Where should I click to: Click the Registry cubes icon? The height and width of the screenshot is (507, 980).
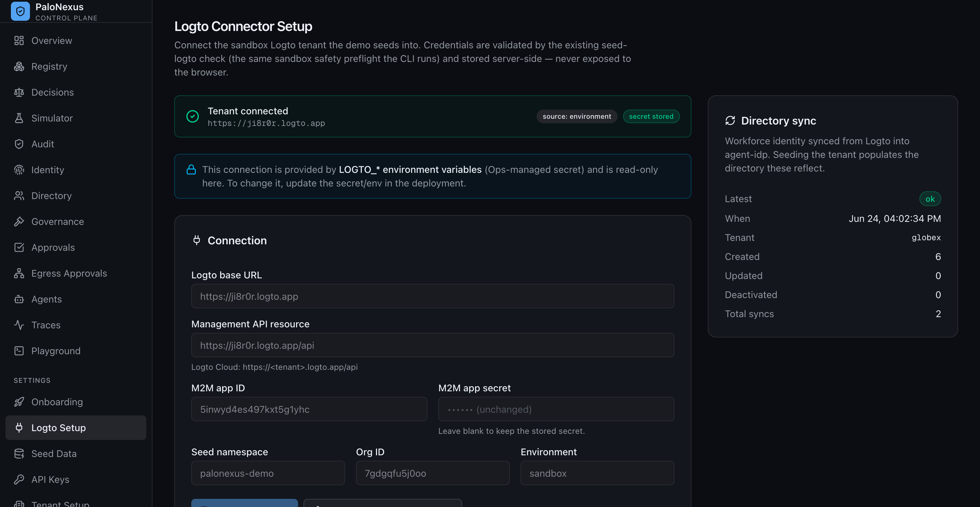19,67
